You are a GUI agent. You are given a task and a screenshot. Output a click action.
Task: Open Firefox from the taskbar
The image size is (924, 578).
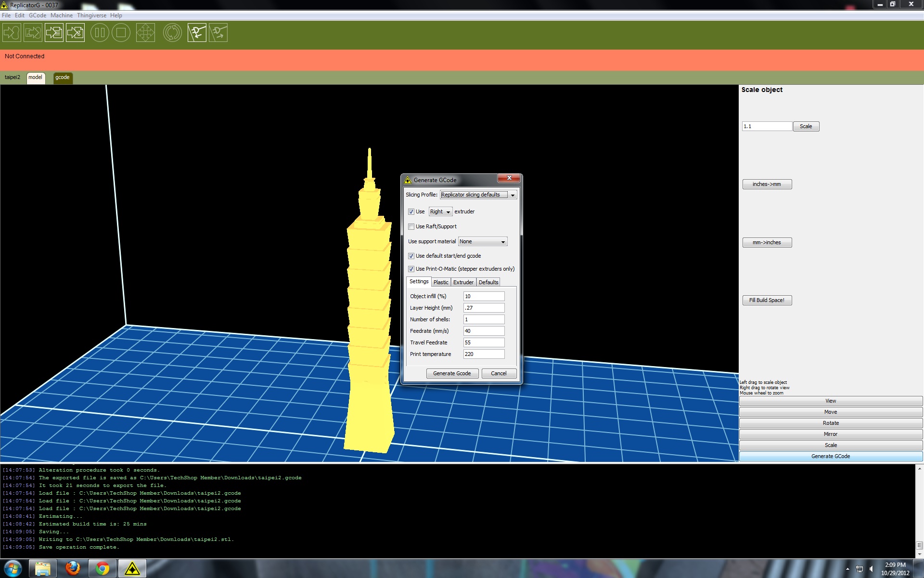[x=73, y=569]
